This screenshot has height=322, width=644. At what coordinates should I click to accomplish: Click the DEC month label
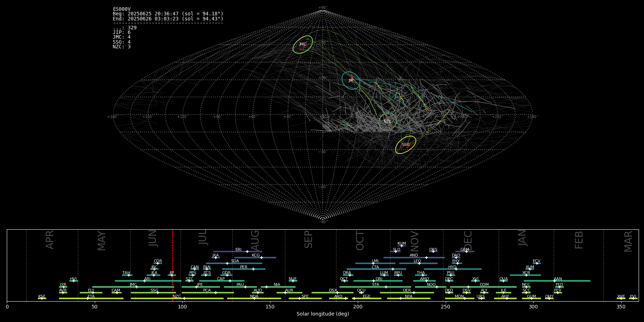pos(468,240)
